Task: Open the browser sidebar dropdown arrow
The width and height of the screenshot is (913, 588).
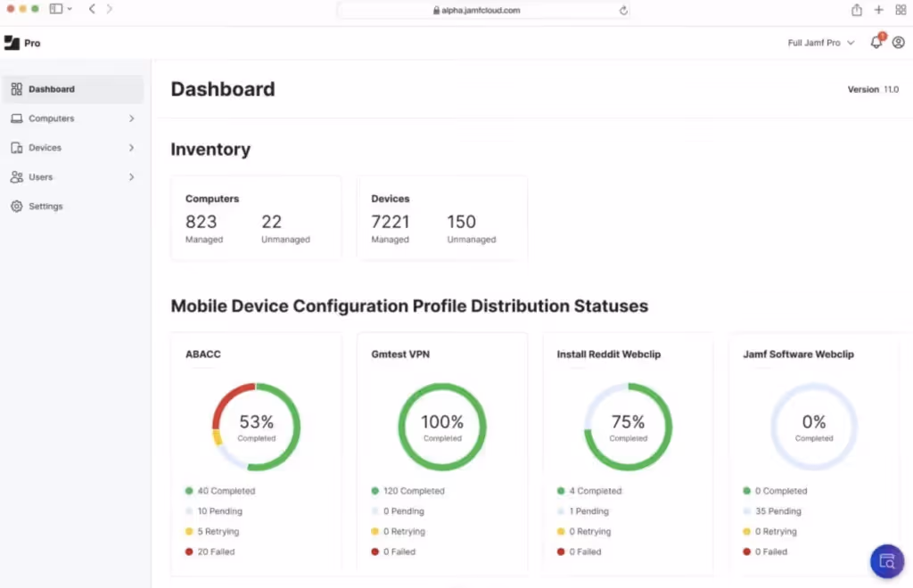Action: 70,9
